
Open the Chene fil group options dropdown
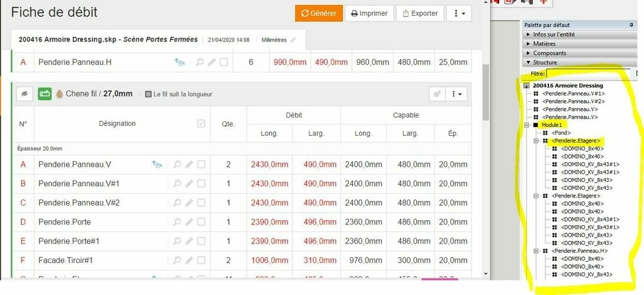(x=457, y=94)
